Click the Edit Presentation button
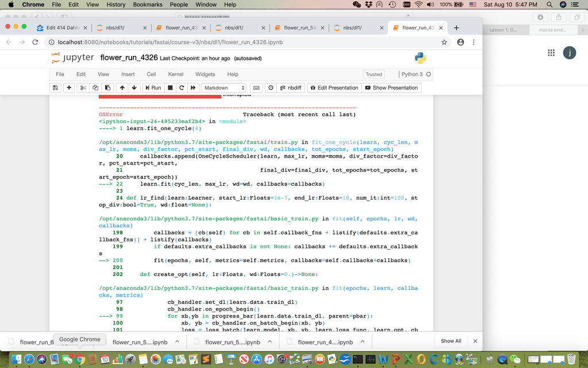Screen dimensions: 588x368 334,88
